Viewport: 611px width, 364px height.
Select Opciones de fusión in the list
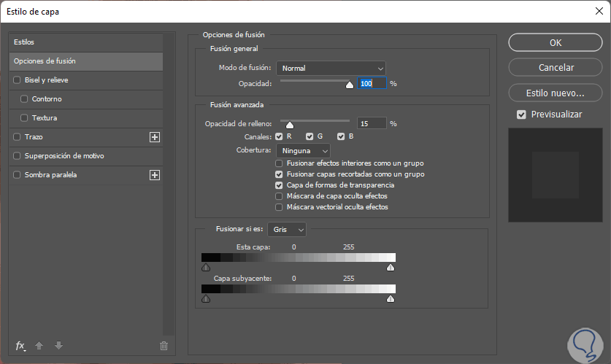pos(85,61)
